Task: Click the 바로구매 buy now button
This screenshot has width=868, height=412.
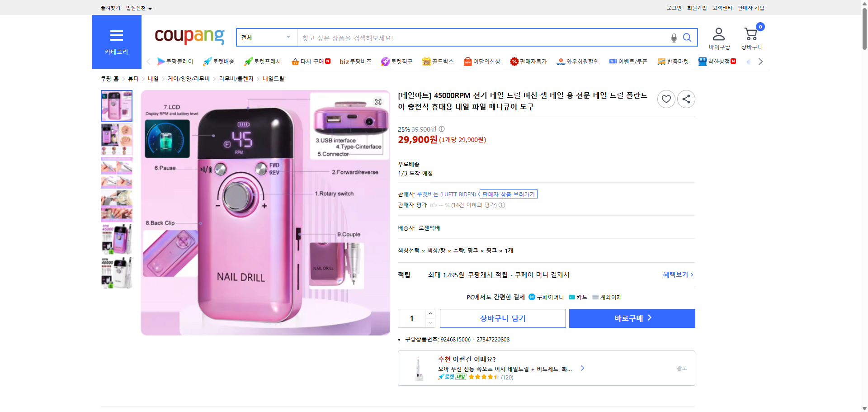Action: pyautogui.click(x=631, y=318)
